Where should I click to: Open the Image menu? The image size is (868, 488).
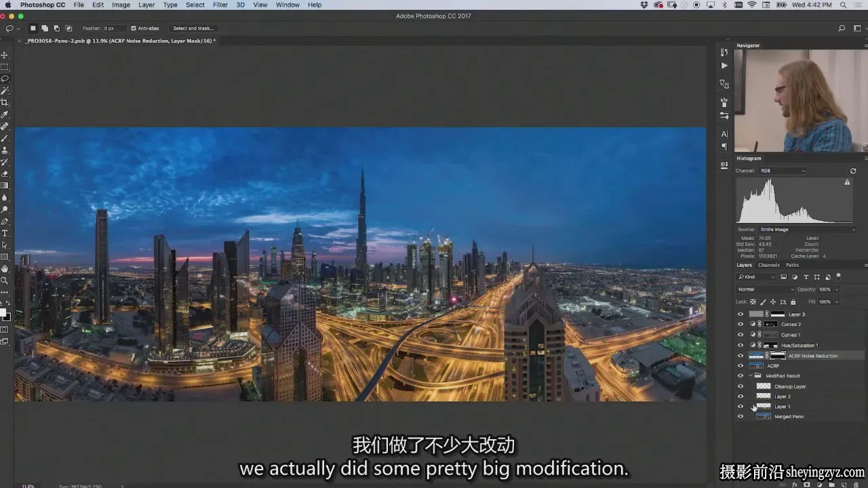(121, 5)
